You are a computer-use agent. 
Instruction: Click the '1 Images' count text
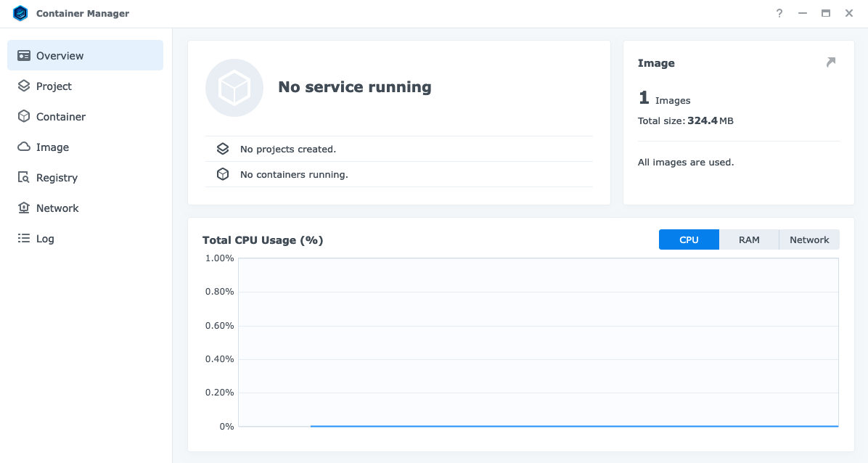click(664, 99)
